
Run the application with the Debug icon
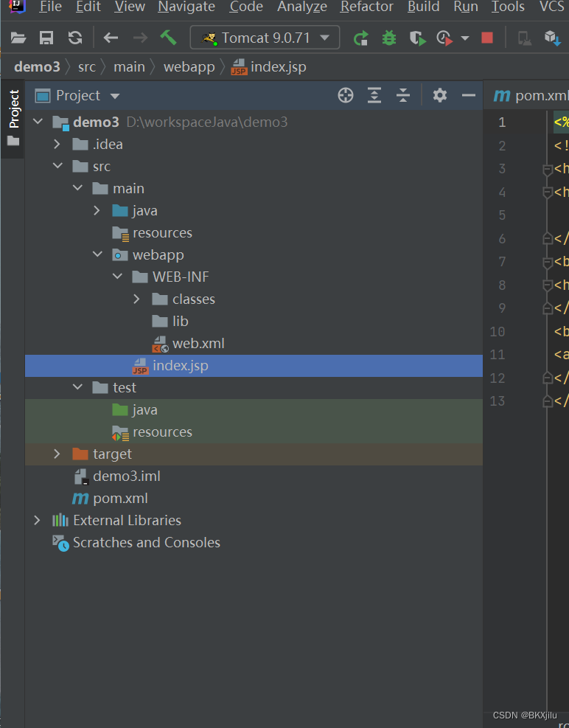coord(388,37)
